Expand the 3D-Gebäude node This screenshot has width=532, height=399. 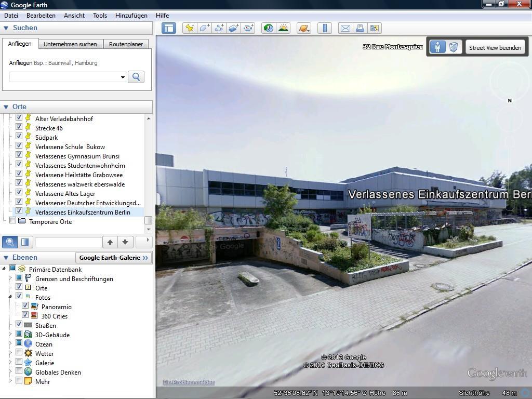tap(10, 334)
